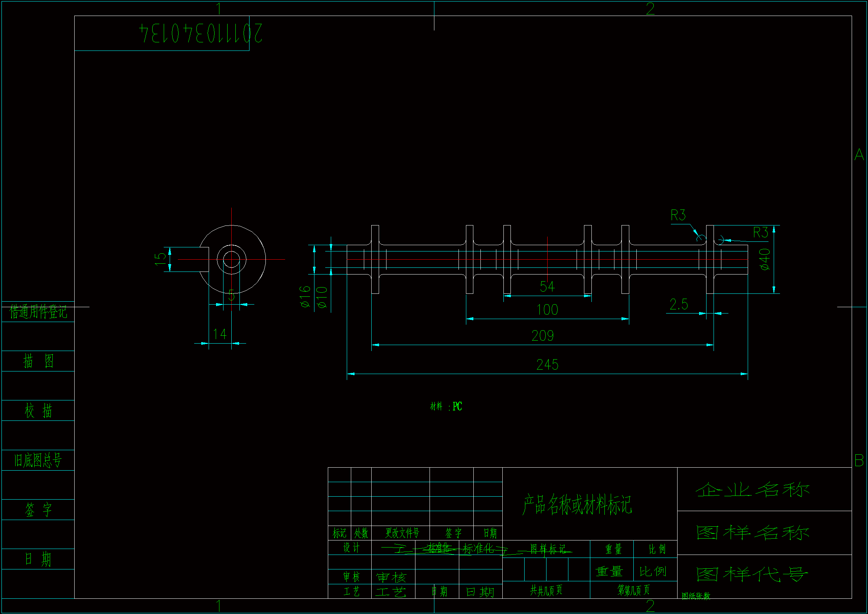Select the 描图 cell in left strip
This screenshot has height=614, width=868.
pos(38,361)
